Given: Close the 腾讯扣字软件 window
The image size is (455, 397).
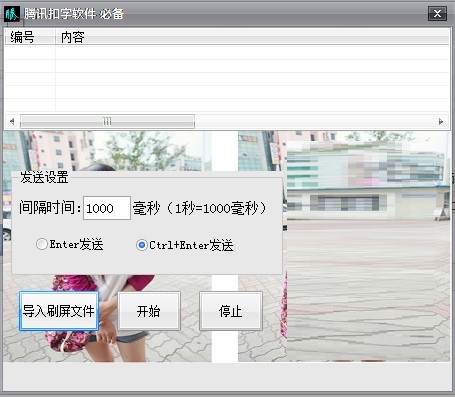Looking at the screenshot, I should point(437,14).
